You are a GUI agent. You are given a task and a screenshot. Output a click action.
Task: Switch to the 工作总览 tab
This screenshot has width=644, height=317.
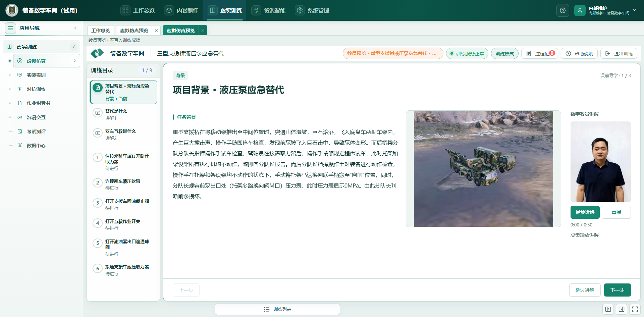point(101,31)
